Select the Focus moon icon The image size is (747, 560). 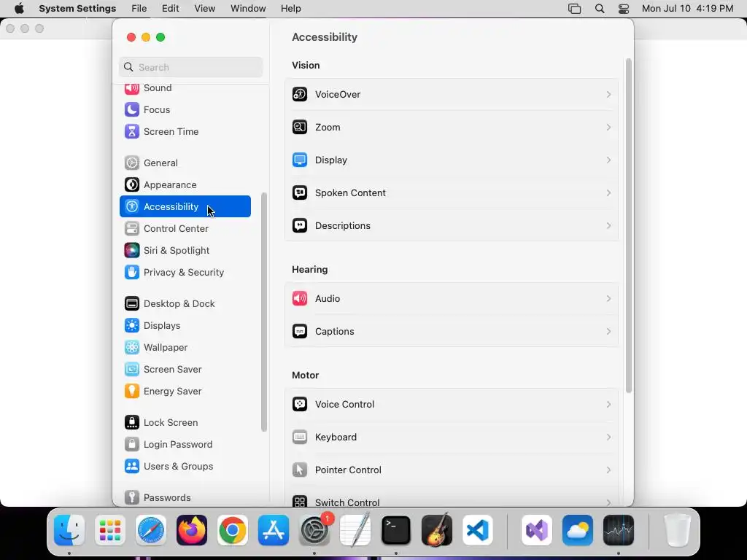point(132,109)
